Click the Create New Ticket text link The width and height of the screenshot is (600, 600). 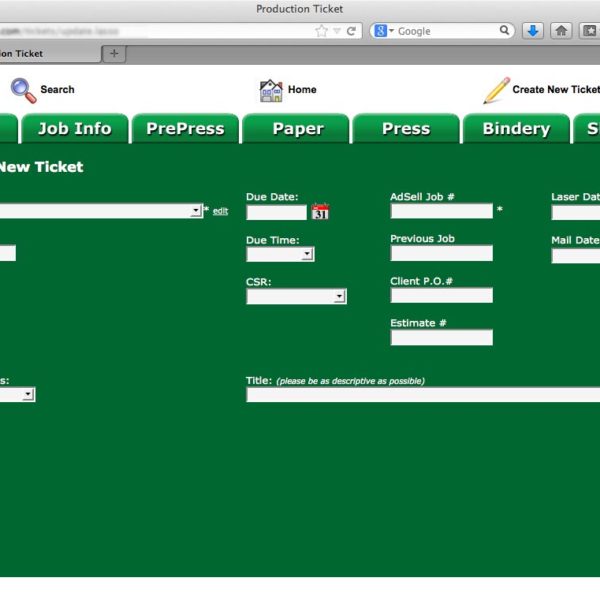click(x=556, y=90)
